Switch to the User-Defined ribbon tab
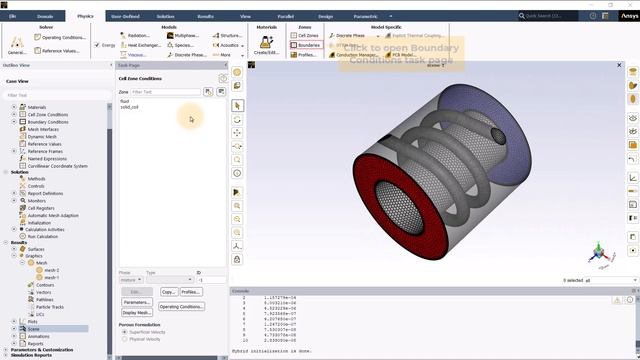The width and height of the screenshot is (640, 360). (125, 16)
